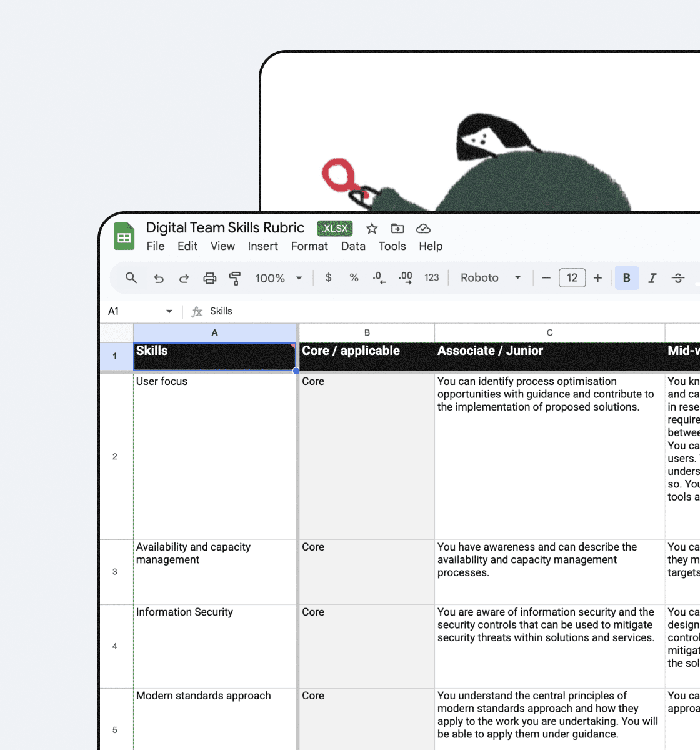
Task: Click the move to folder icon
Action: 397,229
